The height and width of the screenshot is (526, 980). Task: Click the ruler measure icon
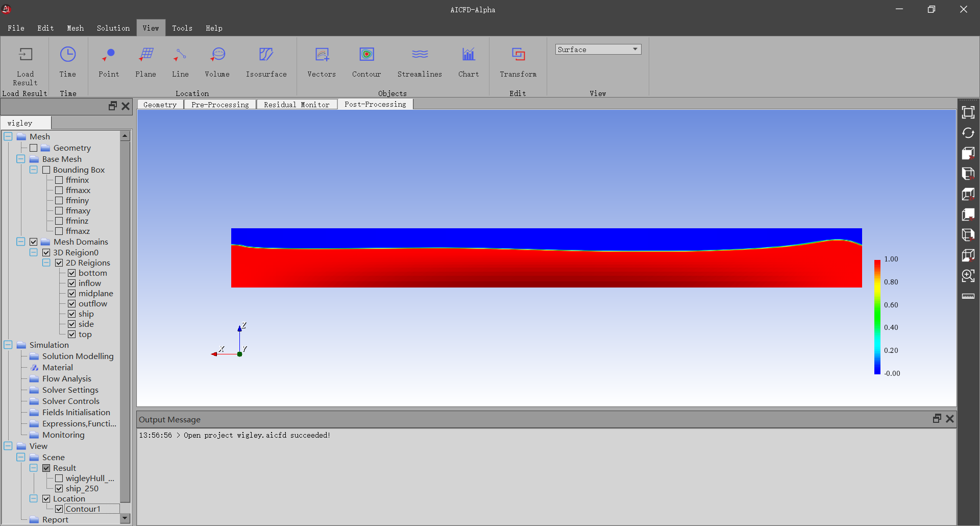tap(968, 296)
